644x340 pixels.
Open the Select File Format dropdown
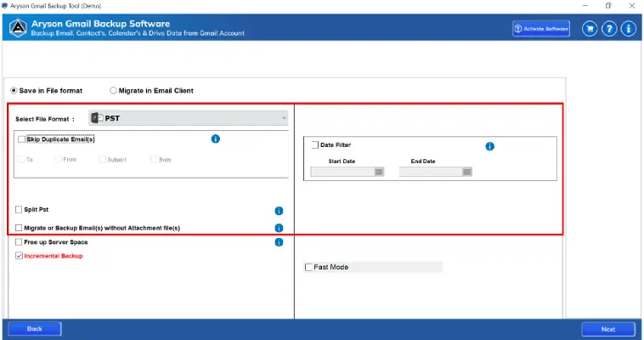pyautogui.click(x=189, y=118)
